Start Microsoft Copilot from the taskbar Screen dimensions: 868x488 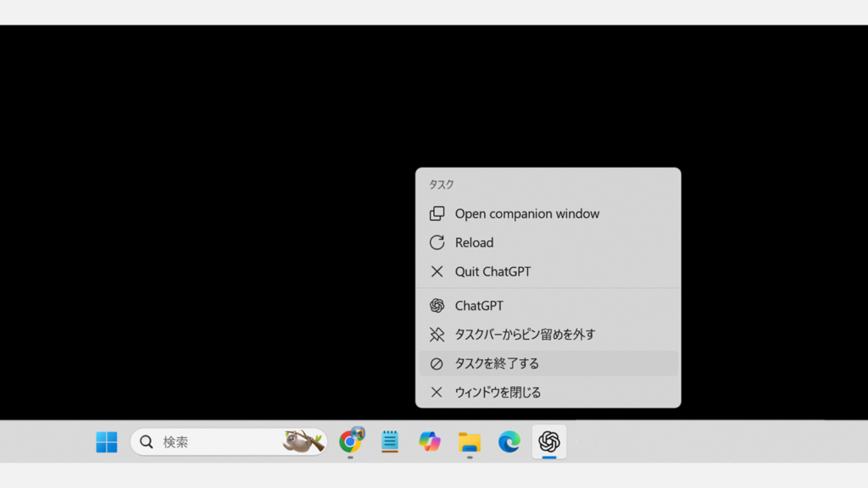pyautogui.click(x=429, y=441)
